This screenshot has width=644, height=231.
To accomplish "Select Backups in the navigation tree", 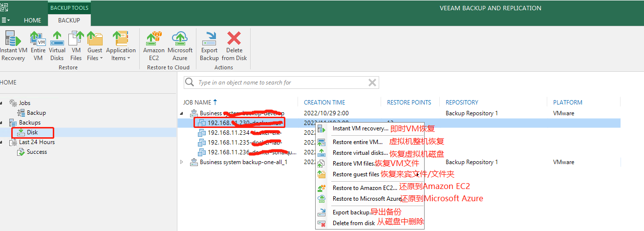I will 30,123.
